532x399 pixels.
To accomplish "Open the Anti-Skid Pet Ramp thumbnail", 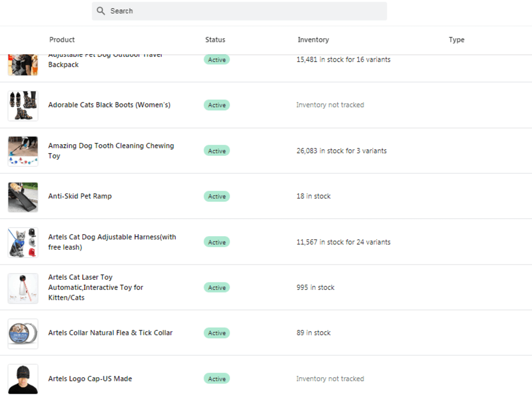I will click(23, 197).
